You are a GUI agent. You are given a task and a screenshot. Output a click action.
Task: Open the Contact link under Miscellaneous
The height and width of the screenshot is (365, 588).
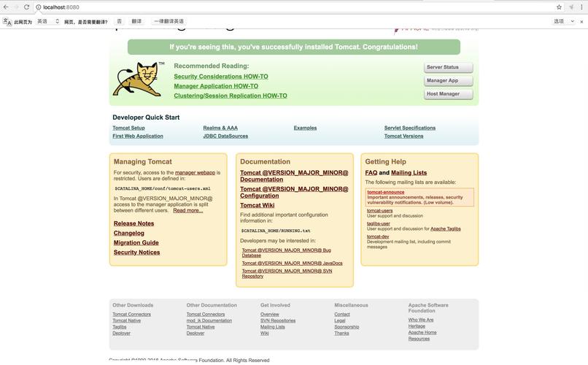pyautogui.click(x=342, y=315)
